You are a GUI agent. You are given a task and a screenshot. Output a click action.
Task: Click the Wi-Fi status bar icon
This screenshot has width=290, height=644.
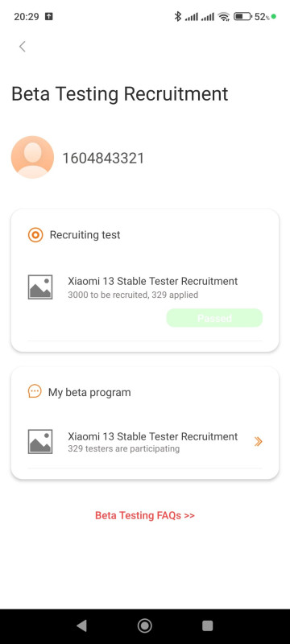click(224, 17)
